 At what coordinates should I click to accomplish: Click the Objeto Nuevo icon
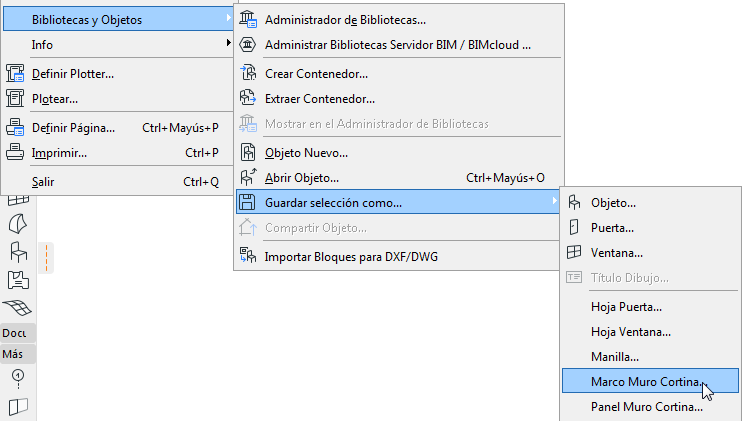(x=246, y=152)
